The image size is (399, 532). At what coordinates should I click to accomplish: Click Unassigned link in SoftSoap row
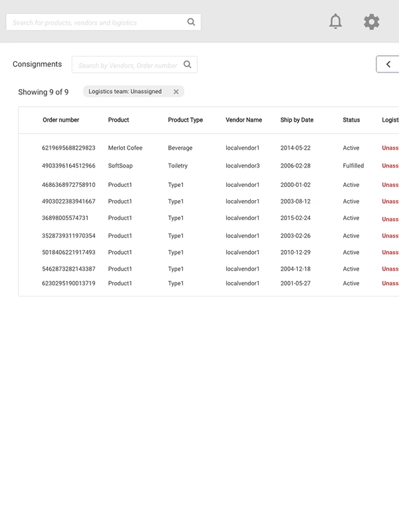[390, 166]
